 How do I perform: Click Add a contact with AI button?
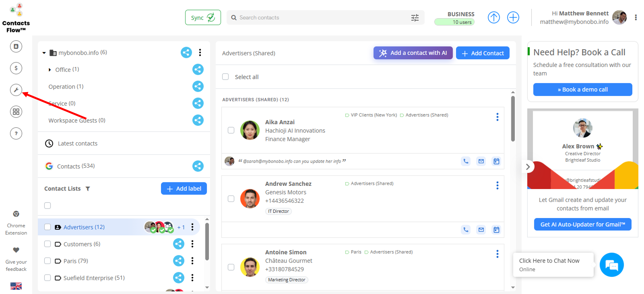413,53
